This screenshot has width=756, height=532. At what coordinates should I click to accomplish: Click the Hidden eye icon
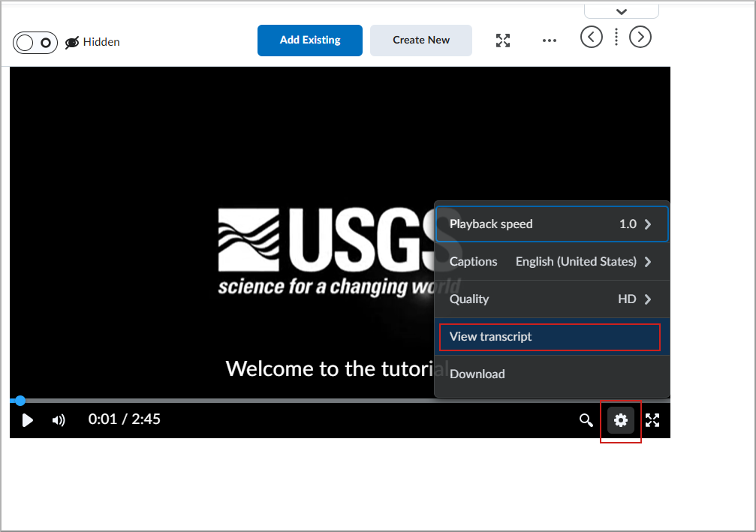(x=71, y=42)
